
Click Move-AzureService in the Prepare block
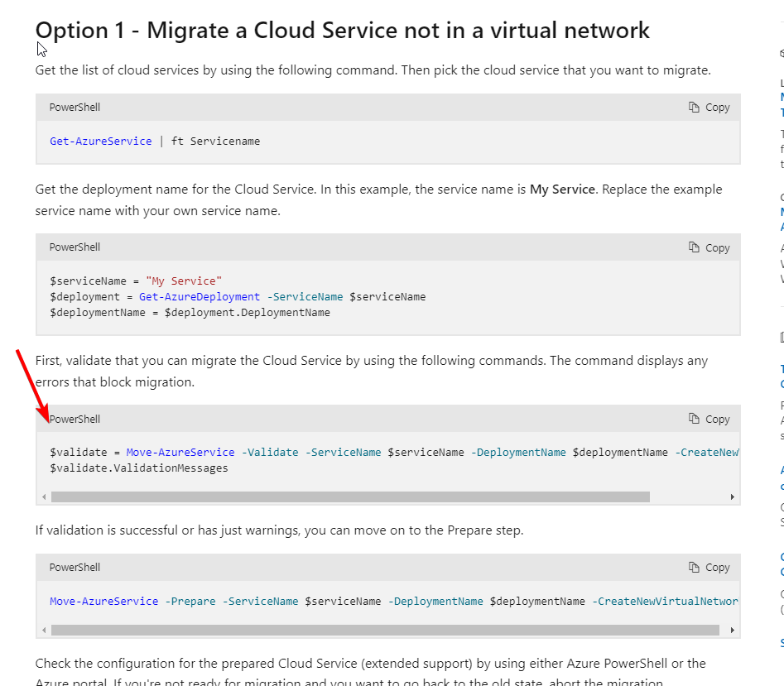(x=104, y=602)
